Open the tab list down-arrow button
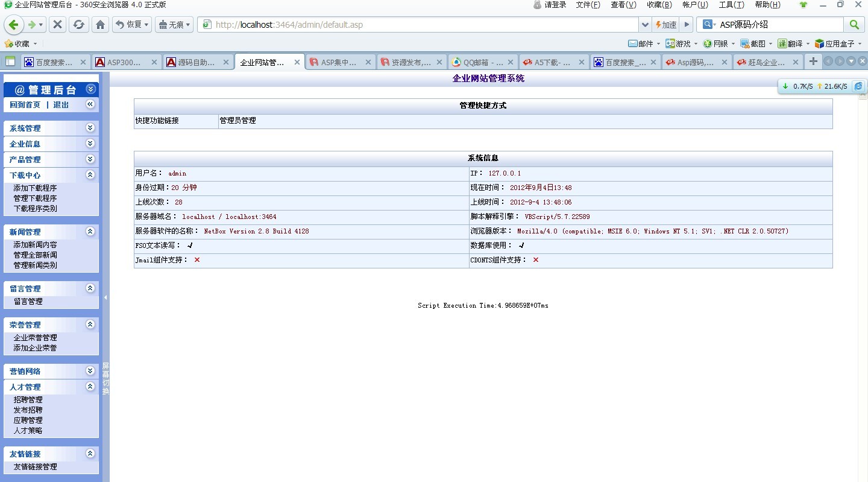 coord(851,61)
